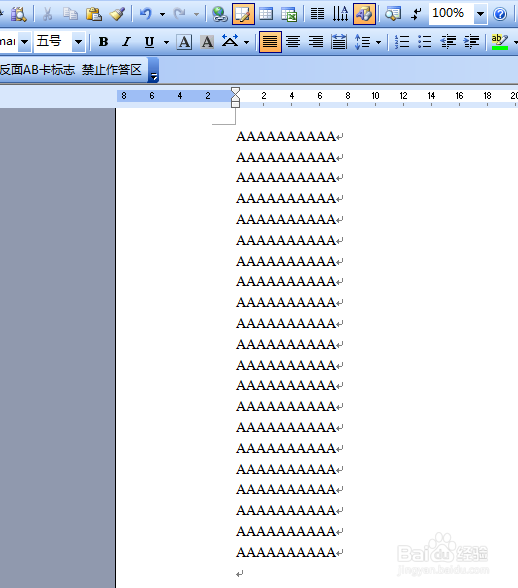This screenshot has width=518, height=588.
Task: Click ruler mark labeled 10
Action: 375,96
